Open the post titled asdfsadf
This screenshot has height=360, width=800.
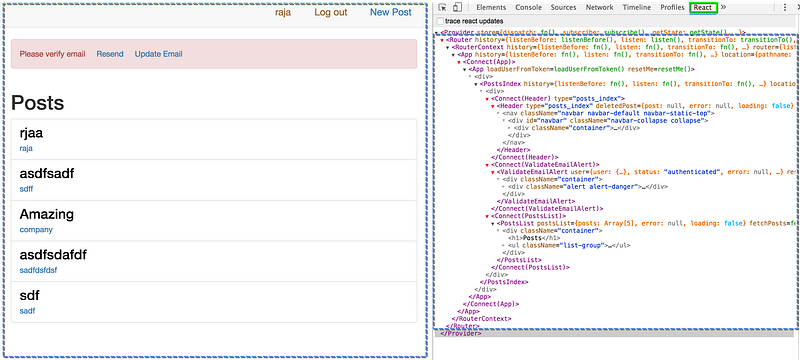[47, 174]
